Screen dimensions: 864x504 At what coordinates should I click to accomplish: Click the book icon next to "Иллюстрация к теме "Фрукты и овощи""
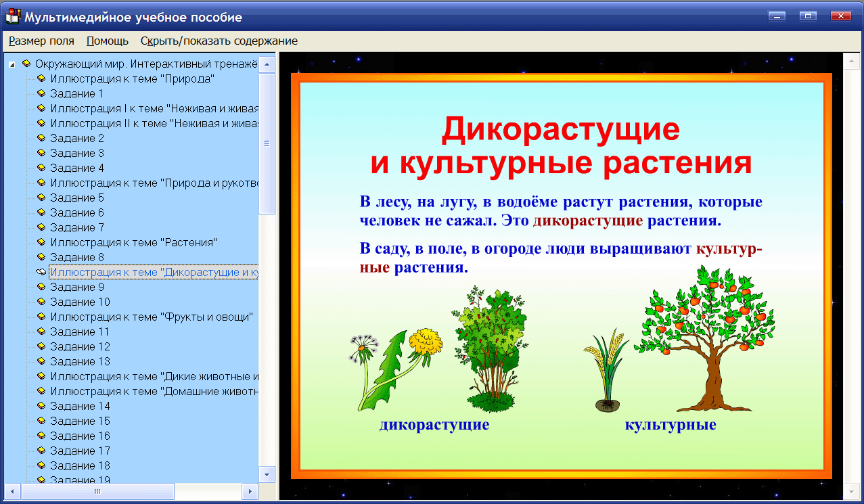[41, 317]
